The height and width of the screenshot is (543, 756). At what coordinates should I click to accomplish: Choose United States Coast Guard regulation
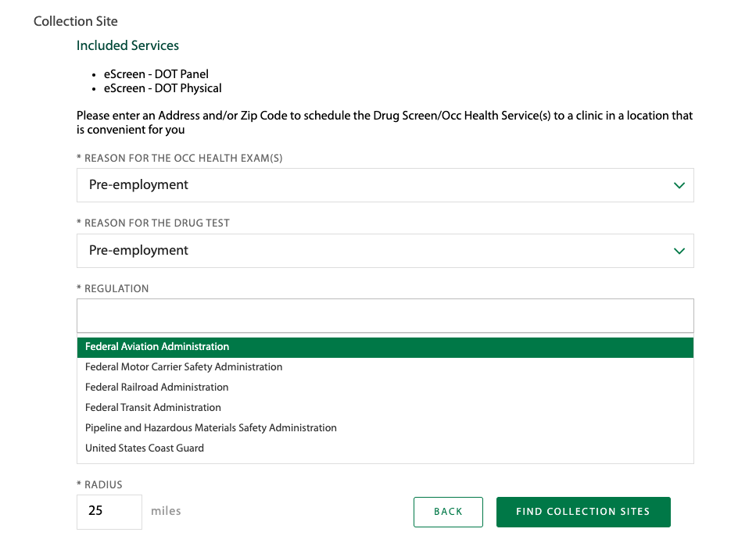[x=144, y=448]
